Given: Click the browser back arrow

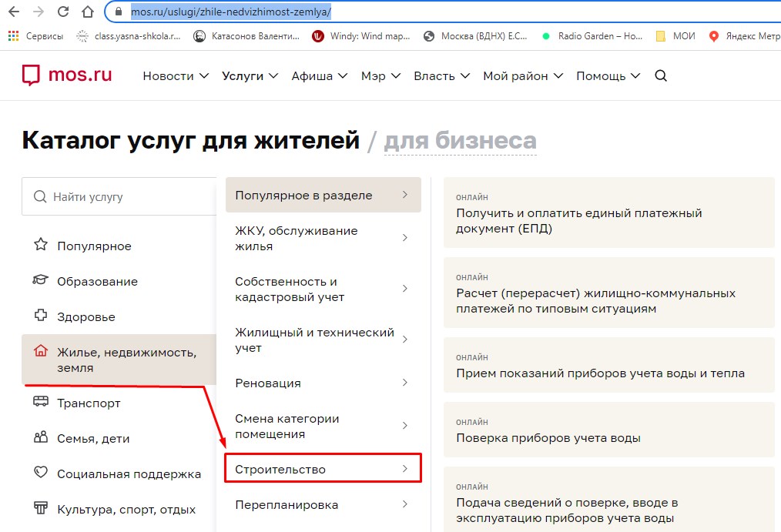Looking at the screenshot, I should 14,12.
